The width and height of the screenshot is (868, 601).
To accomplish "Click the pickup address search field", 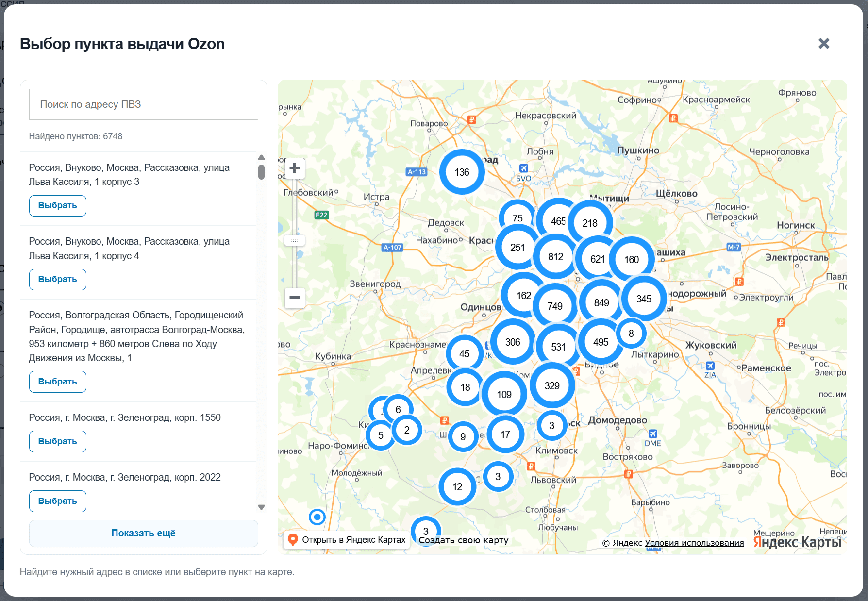I will pyautogui.click(x=144, y=104).
